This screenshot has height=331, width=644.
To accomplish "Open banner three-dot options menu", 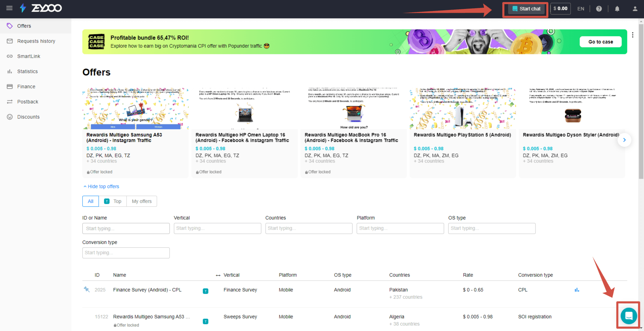I will coord(633,35).
